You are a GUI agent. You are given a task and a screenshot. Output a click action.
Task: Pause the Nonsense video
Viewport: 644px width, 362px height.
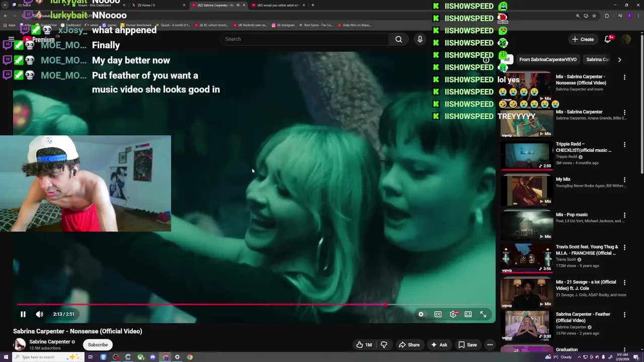click(23, 314)
